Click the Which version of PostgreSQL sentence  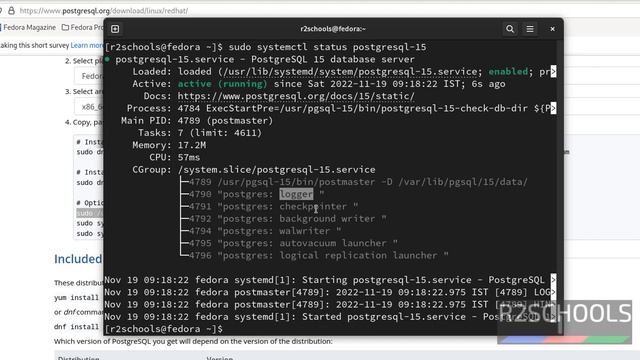click(193, 341)
